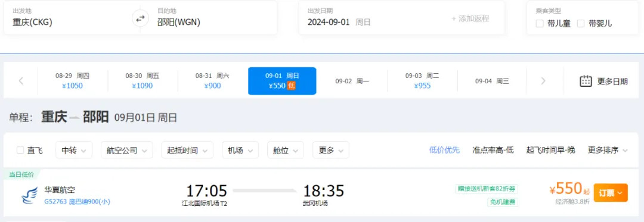Click 武冈机场 arrival airport text
Viewport: 644px width, 222px height.
315,203
